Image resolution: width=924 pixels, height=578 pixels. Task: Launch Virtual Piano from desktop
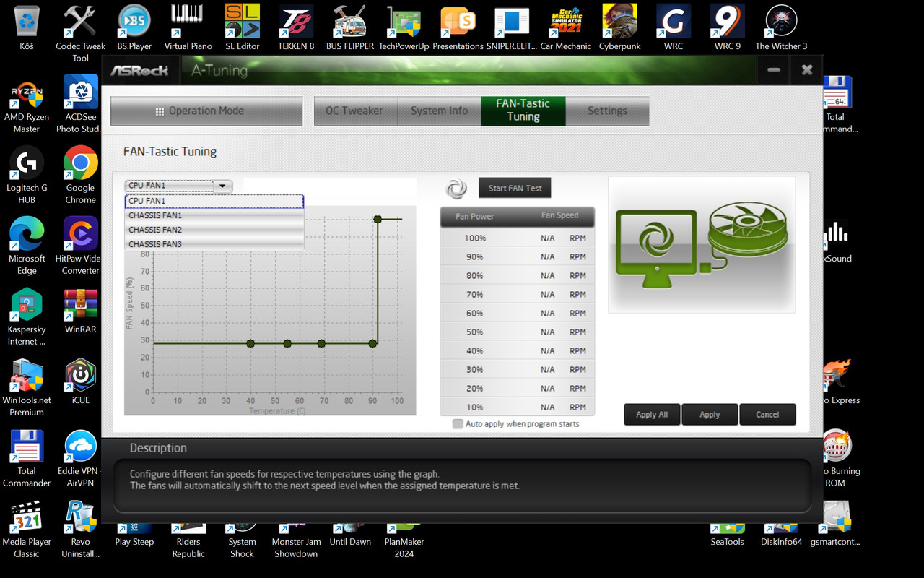click(188, 27)
